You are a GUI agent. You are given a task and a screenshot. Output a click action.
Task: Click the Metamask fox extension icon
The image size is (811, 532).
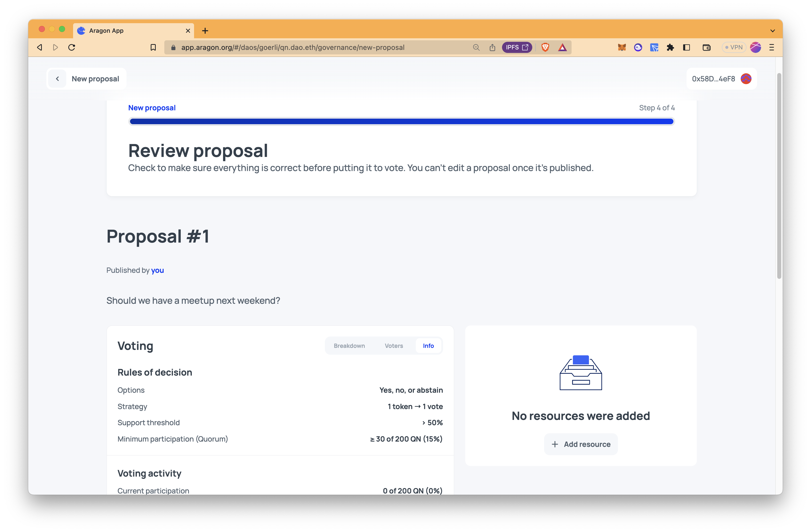point(621,47)
